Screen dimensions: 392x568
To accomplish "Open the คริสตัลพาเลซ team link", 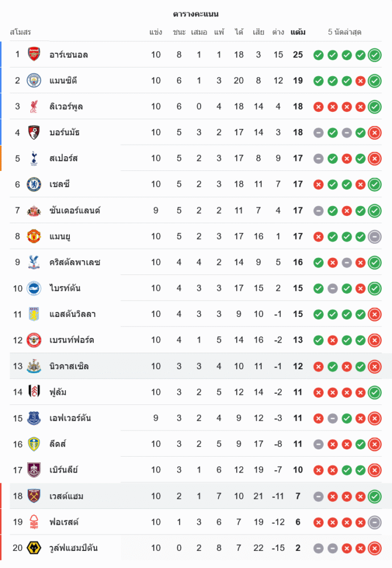I will coord(74,262).
